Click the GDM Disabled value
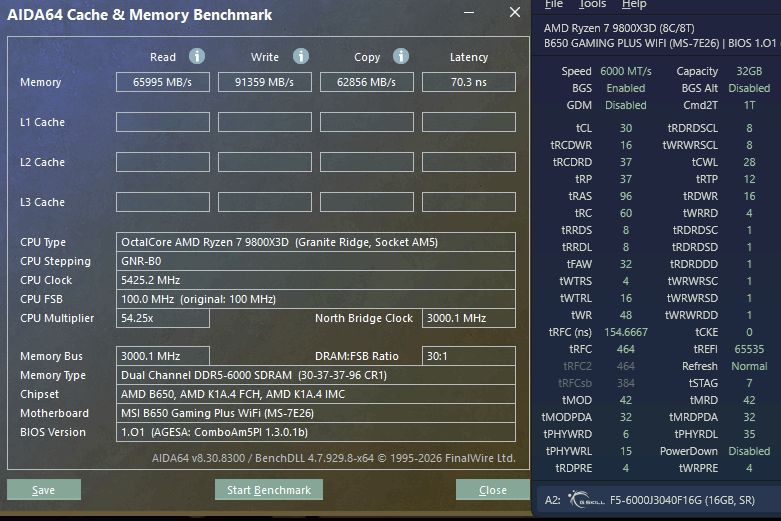Viewport: 781px width, 521px height. [x=626, y=105]
